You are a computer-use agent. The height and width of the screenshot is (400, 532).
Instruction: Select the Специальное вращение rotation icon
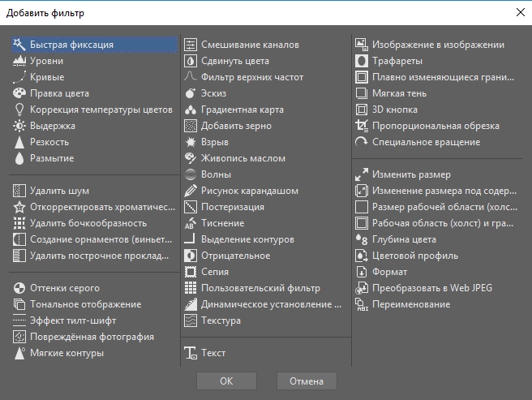pos(362,142)
